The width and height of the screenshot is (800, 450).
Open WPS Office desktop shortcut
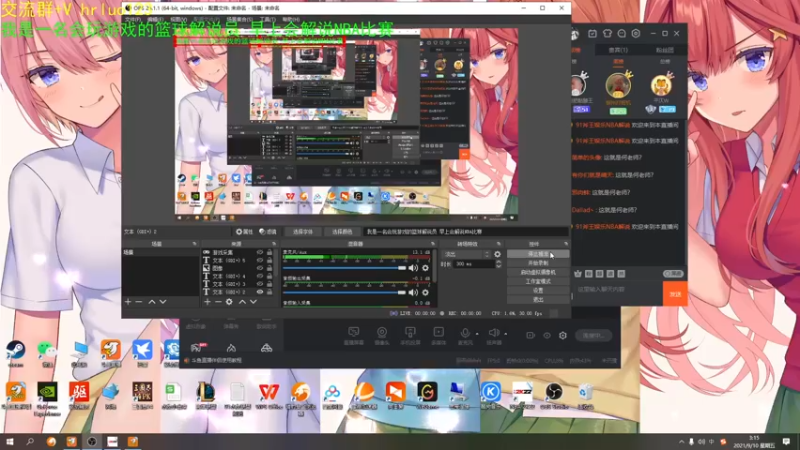pos(269,396)
